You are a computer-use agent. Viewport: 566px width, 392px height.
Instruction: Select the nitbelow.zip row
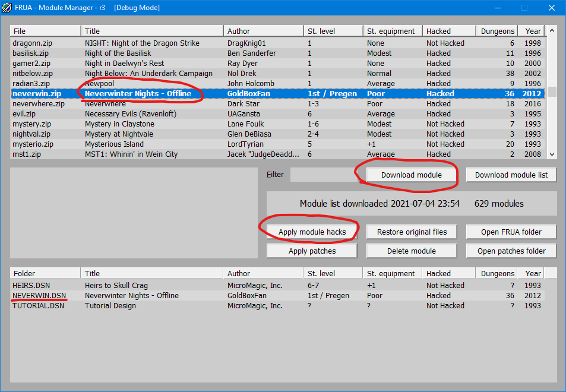point(277,73)
